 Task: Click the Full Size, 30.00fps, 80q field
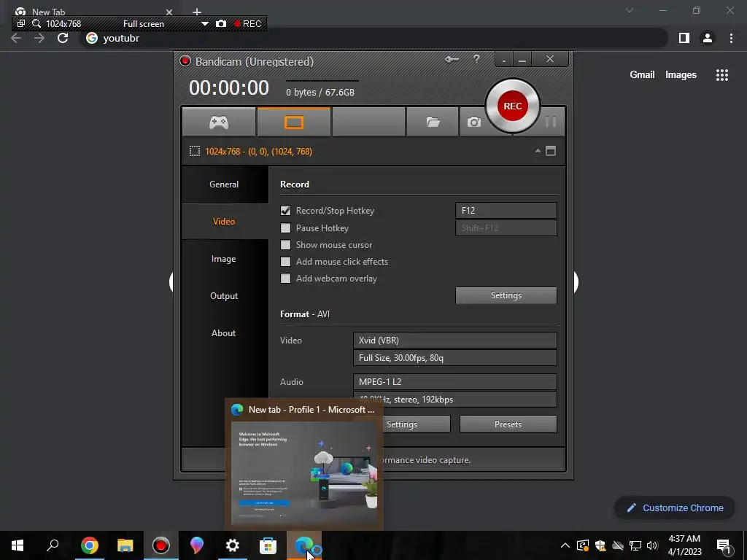(455, 357)
